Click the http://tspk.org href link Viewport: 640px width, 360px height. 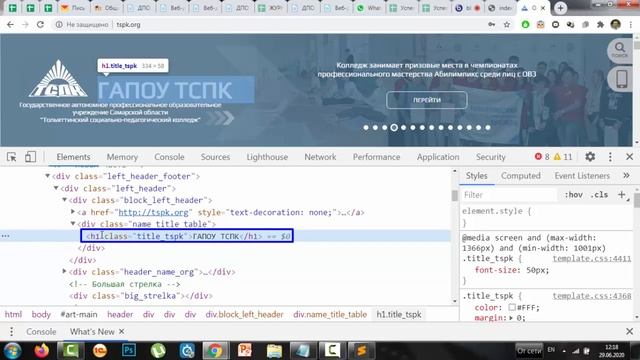point(153,212)
